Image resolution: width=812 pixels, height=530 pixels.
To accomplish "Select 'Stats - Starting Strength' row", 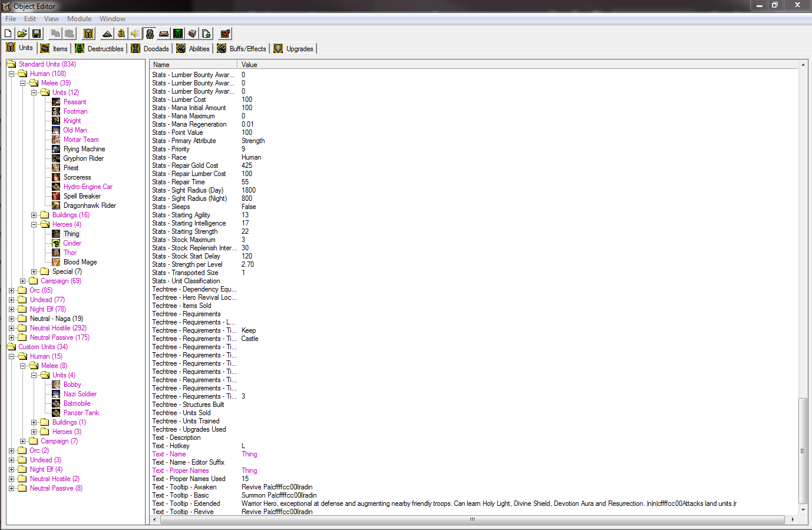I will point(474,231).
